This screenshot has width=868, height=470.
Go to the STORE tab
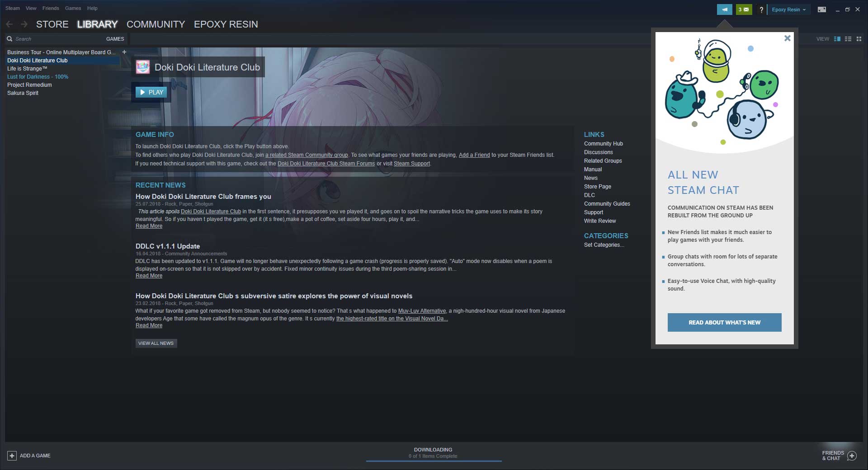pyautogui.click(x=52, y=24)
